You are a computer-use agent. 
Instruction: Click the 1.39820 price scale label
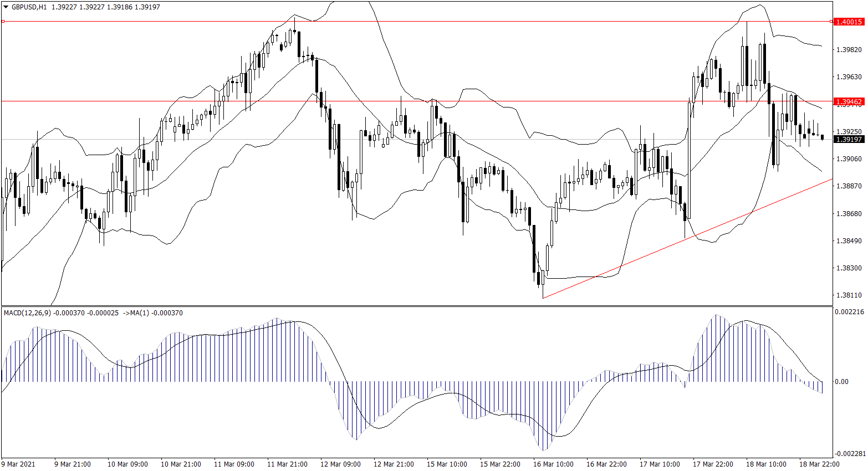[849, 49]
